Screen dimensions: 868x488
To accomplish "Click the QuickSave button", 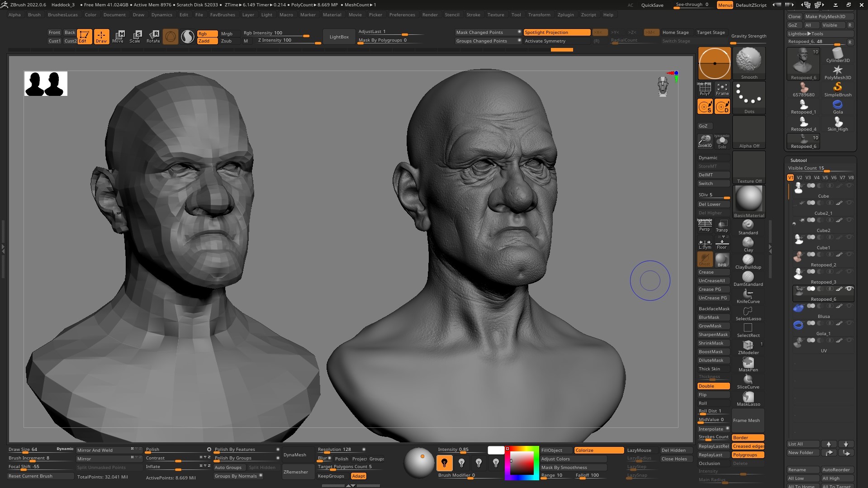I will point(652,5).
